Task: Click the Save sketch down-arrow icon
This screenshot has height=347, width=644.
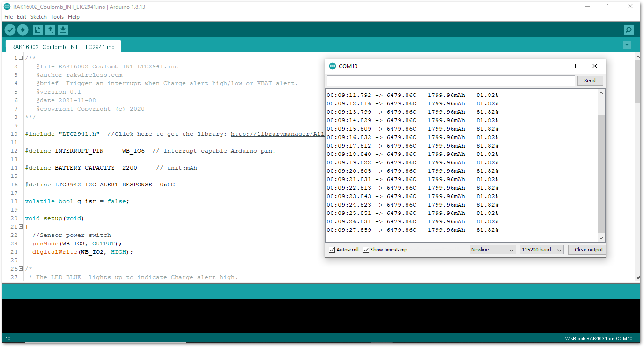Action: tap(63, 30)
